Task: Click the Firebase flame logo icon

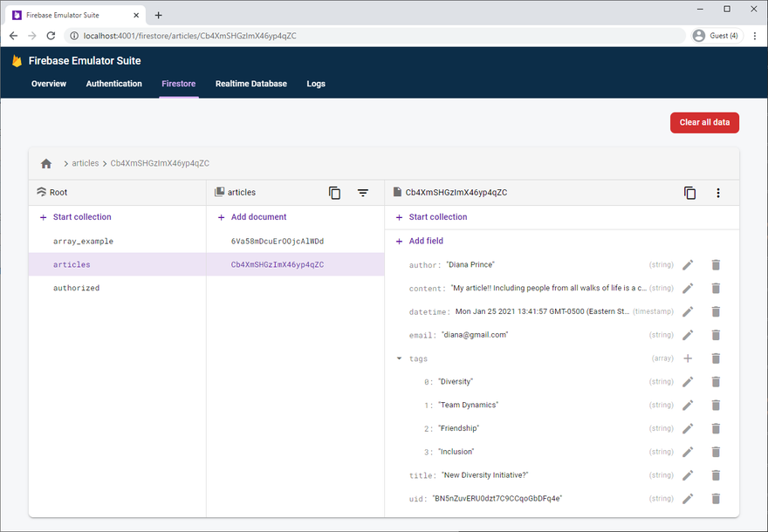Action: 17,61
